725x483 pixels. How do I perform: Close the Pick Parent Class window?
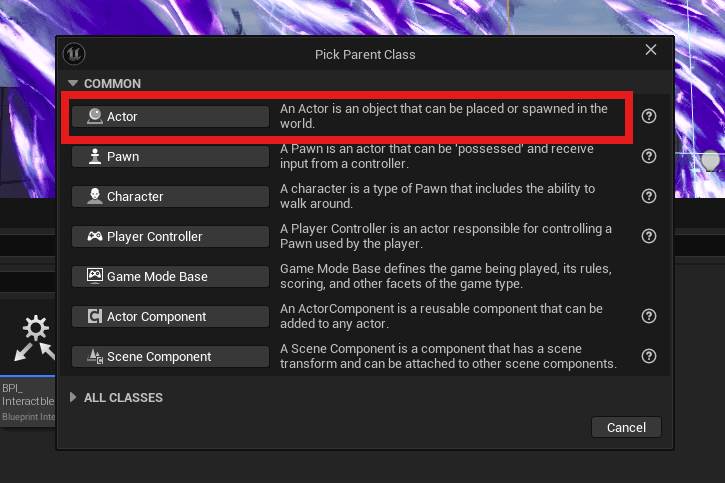(x=651, y=50)
